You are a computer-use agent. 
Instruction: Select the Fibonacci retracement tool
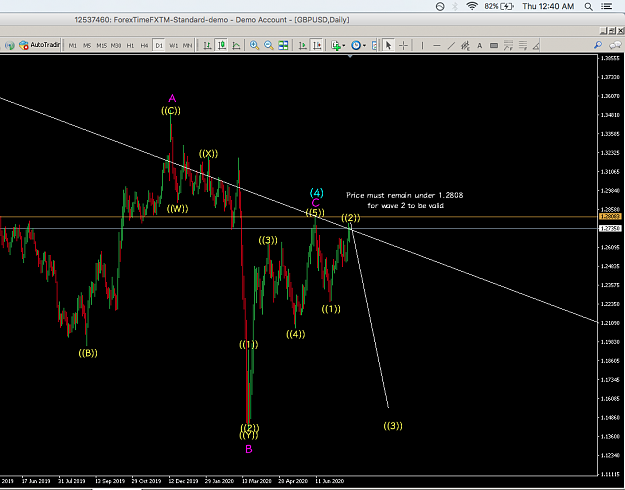pyautogui.click(x=508, y=45)
